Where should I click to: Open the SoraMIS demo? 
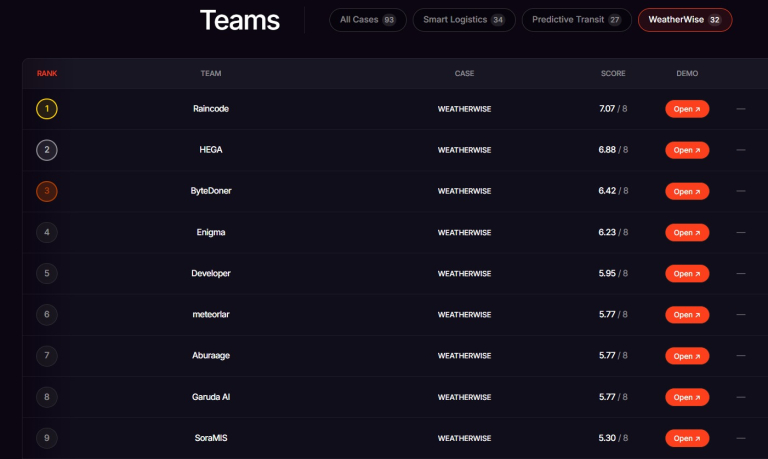click(x=687, y=438)
